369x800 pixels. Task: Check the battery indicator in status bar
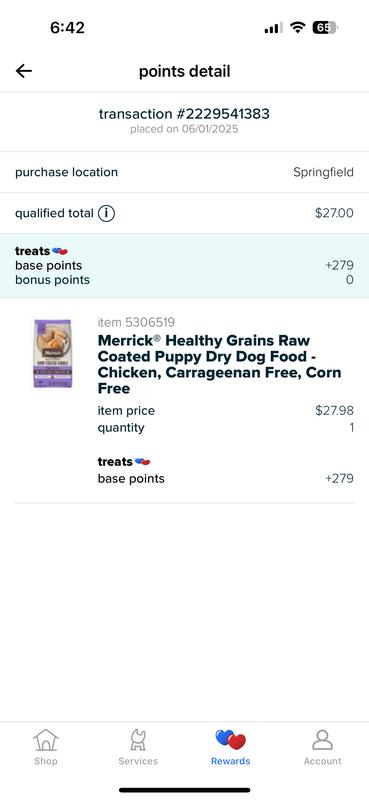325,28
